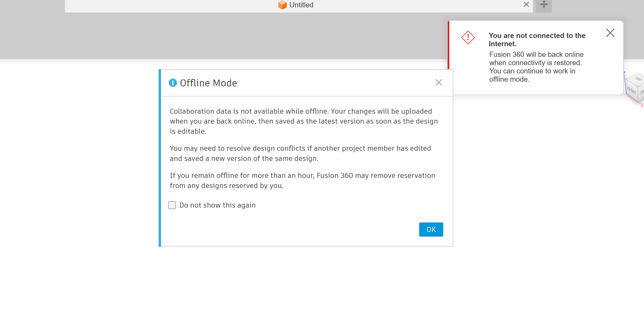This screenshot has width=644, height=326.
Task: Click the orange Fusion 360 cube icon on the tab
Action: coord(282,5)
